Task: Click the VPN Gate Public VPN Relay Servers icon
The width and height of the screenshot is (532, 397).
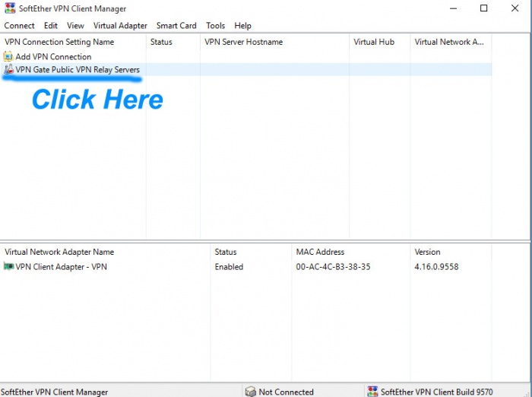Action: (8, 70)
